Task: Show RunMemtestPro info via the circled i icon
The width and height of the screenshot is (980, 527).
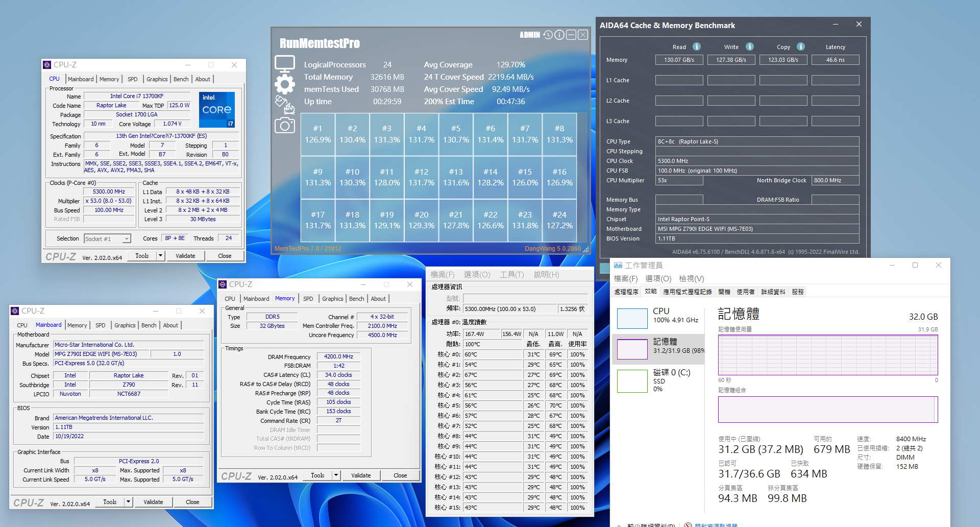Action: click(559, 35)
